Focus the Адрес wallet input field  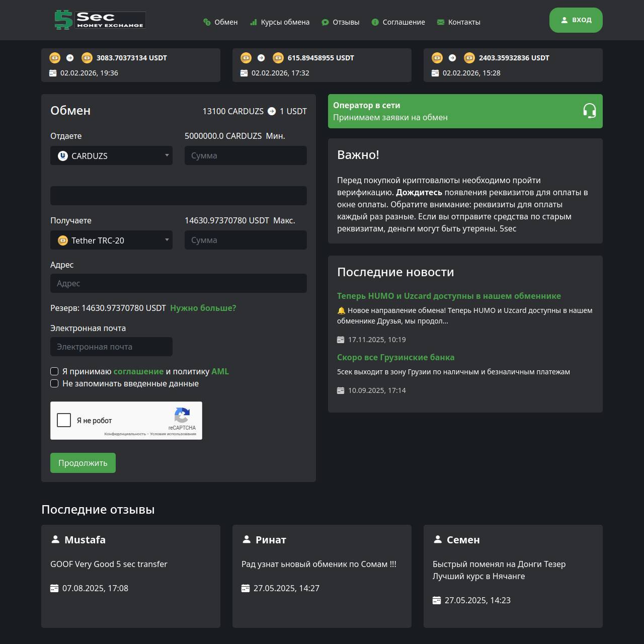coord(179,283)
